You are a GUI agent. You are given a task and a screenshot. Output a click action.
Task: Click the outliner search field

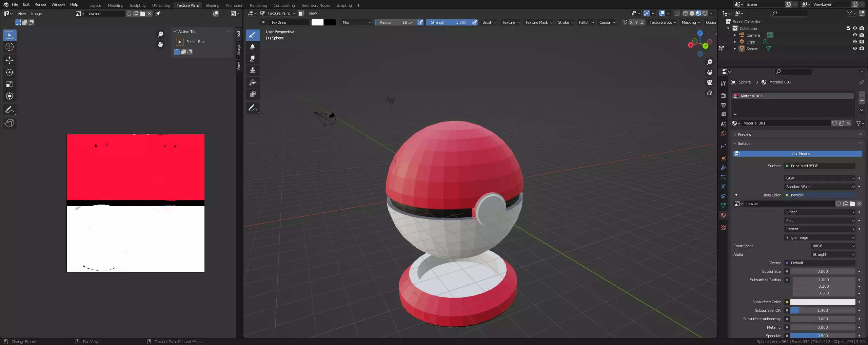click(x=789, y=13)
